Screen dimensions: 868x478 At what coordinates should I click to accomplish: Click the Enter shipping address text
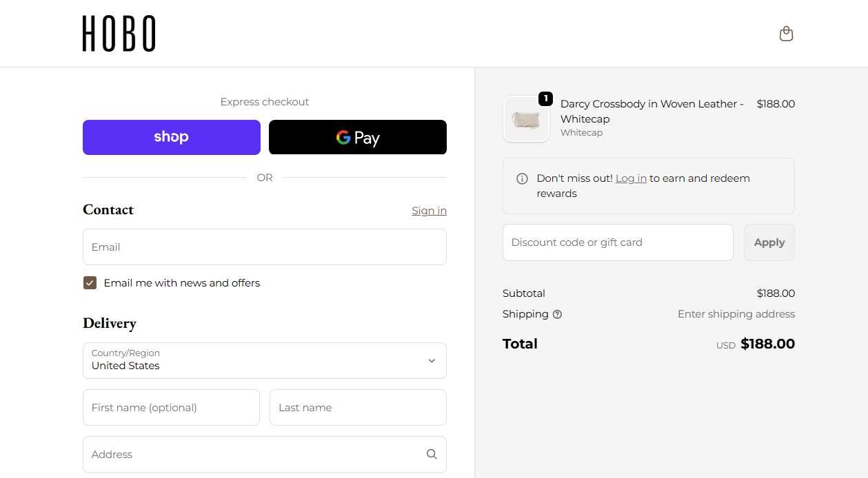736,314
